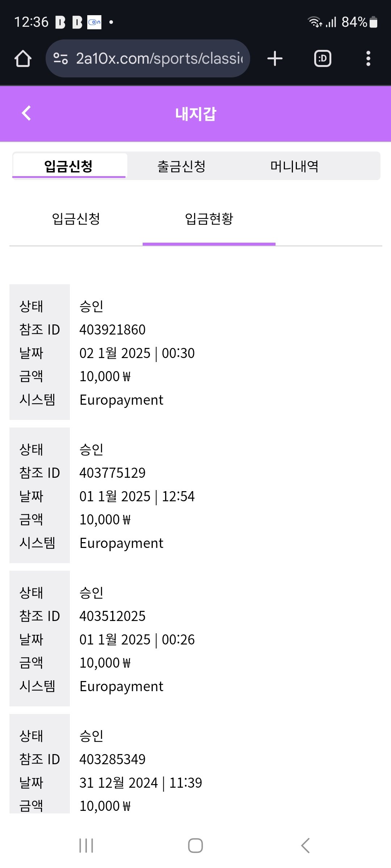Tap the browser home icon
The width and height of the screenshot is (391, 868).
pos(23,59)
